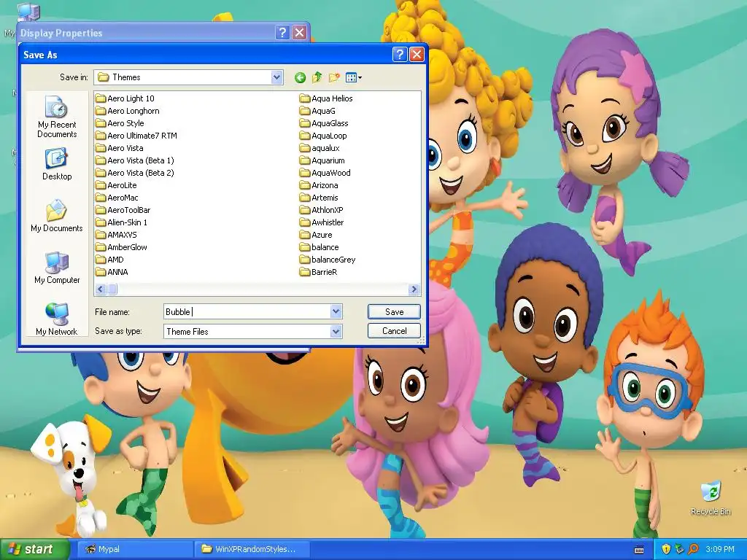The height and width of the screenshot is (560, 747).
Task: Create a new folder in Themes
Action: (334, 77)
